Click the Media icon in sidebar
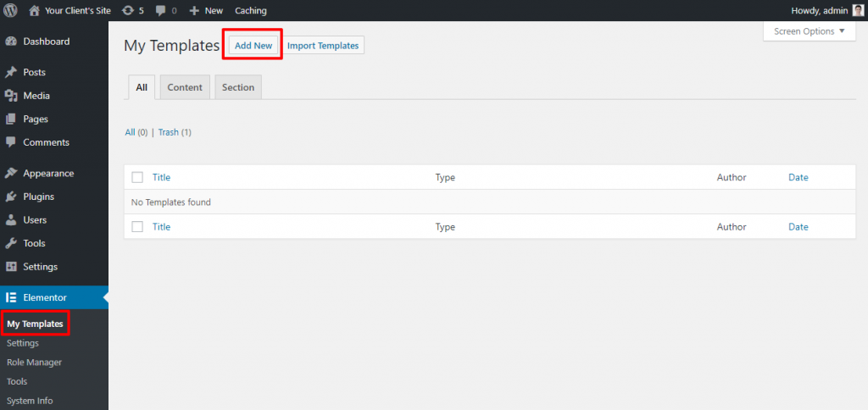Viewport: 868px width, 410px height. (x=10, y=96)
